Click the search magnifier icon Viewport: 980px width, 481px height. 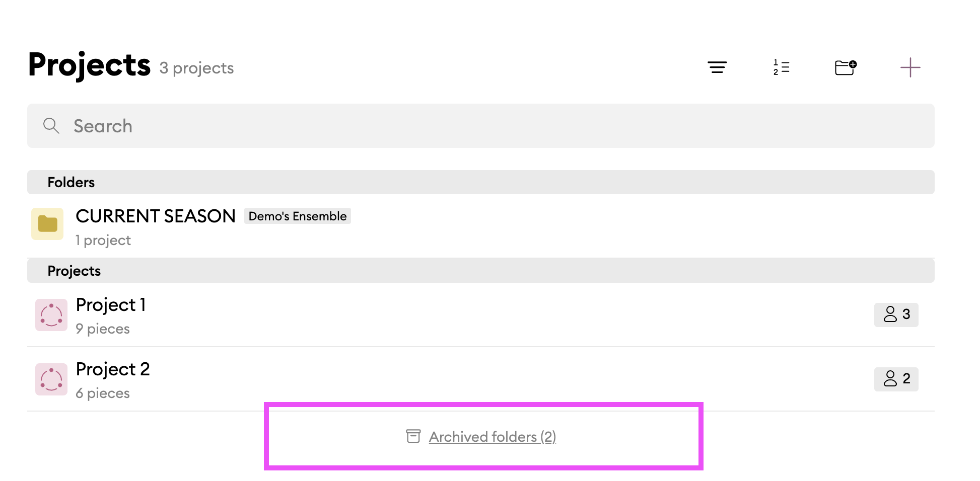click(x=51, y=126)
